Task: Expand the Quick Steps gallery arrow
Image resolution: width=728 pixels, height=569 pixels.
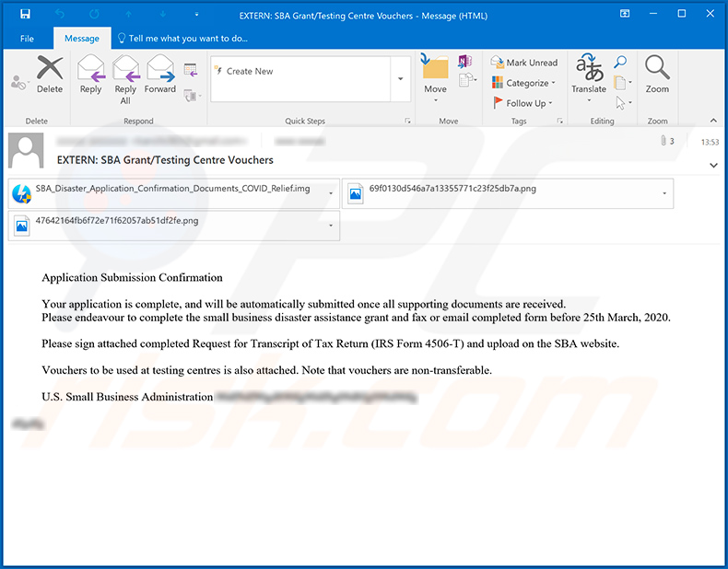Action: tap(400, 79)
